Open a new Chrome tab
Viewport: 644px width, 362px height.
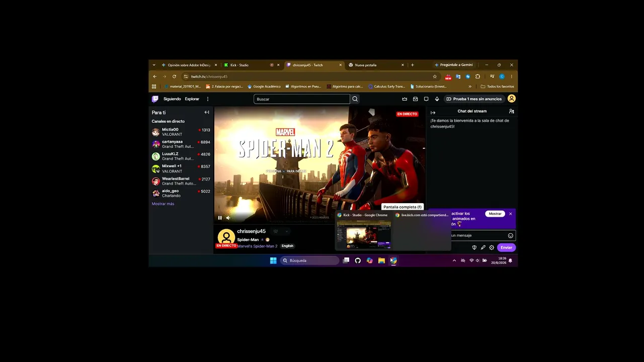pyautogui.click(x=413, y=65)
